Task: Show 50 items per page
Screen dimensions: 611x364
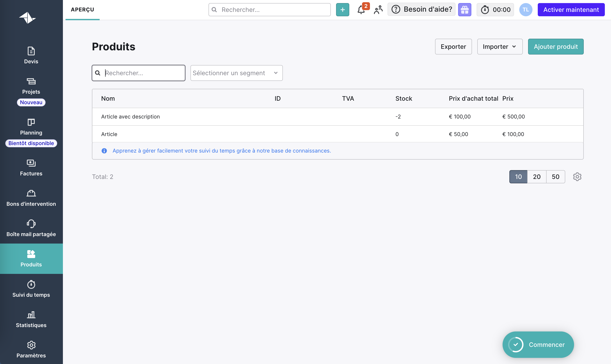Action: tap(556, 177)
